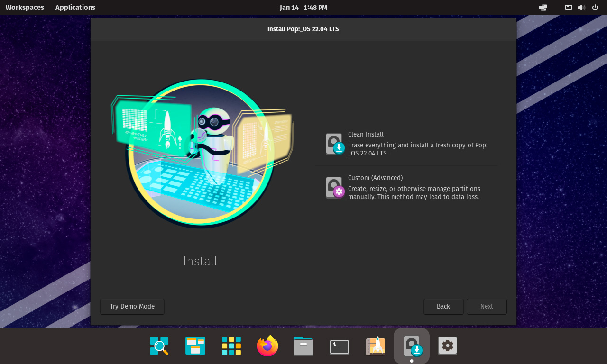Open the Applications menu in top bar
The width and height of the screenshot is (607, 364).
(x=75, y=8)
